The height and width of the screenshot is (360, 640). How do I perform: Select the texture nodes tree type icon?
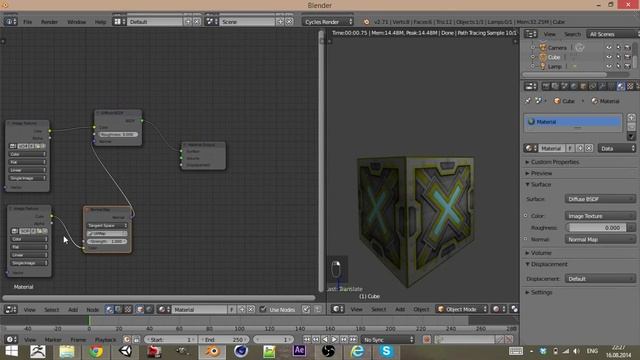(128, 309)
